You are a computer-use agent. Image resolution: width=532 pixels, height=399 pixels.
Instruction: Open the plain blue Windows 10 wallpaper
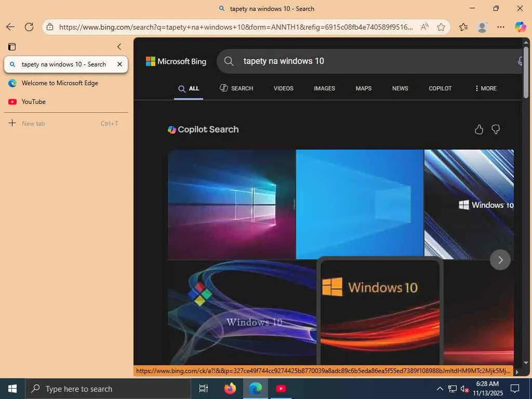360,204
